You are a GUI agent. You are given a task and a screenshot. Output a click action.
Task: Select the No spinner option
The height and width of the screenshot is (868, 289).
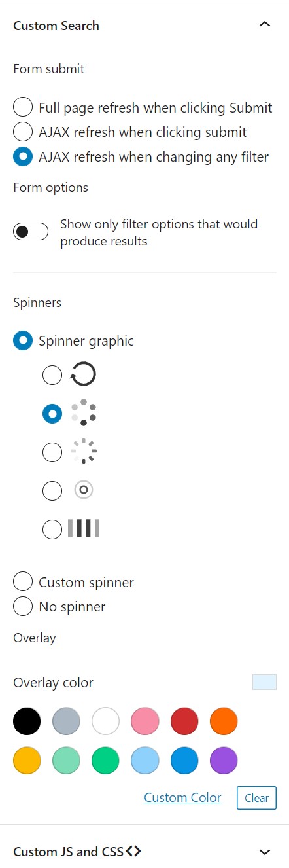coord(23,606)
